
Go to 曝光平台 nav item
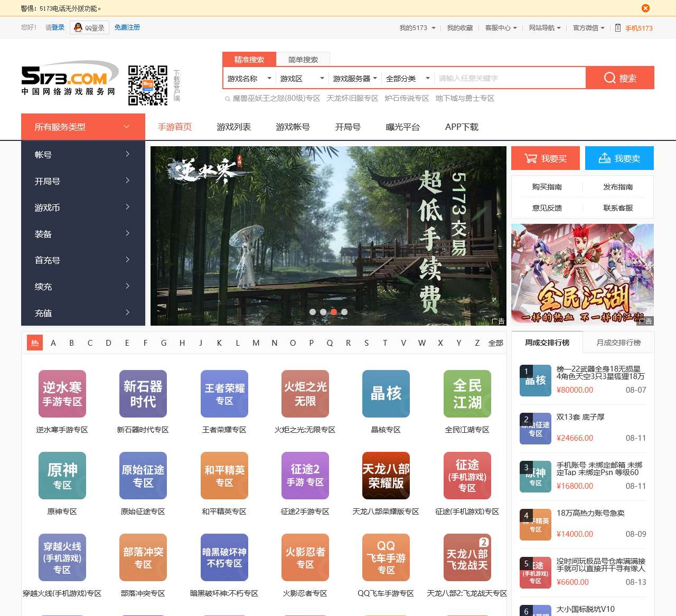click(x=403, y=127)
